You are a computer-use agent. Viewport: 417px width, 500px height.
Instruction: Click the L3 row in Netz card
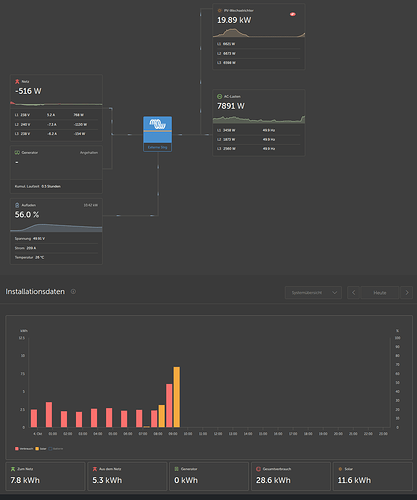[56, 134]
